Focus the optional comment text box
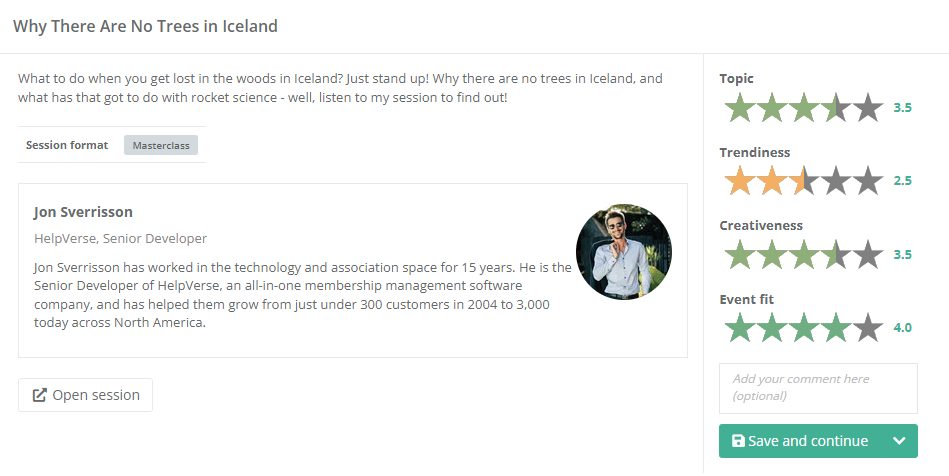The height and width of the screenshot is (476, 949). pos(818,388)
